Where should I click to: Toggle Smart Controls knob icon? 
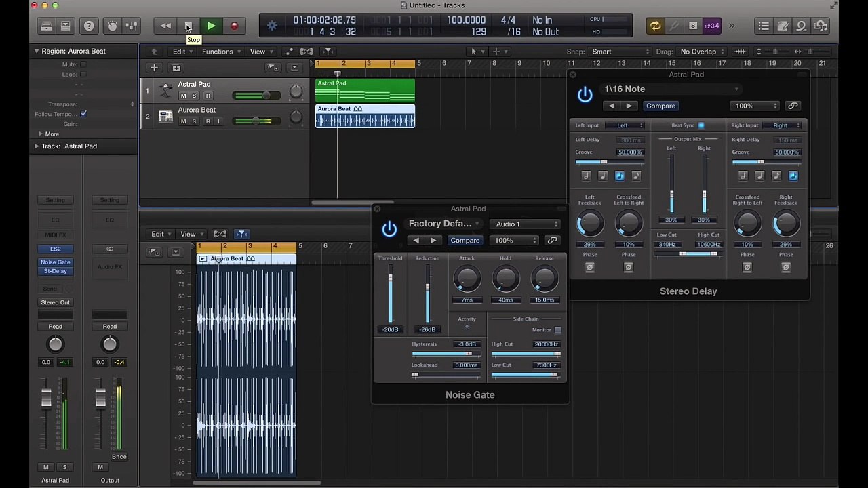[113, 26]
